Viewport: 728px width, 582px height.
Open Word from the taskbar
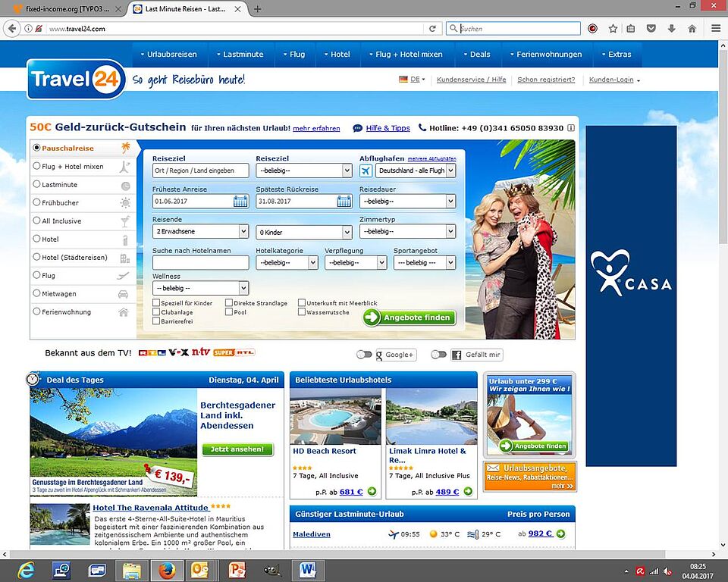tap(307, 571)
